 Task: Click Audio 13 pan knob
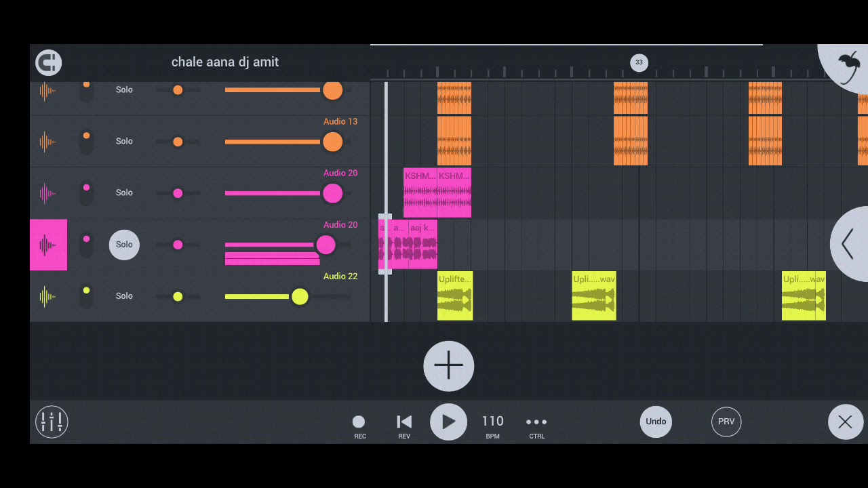[178, 142]
